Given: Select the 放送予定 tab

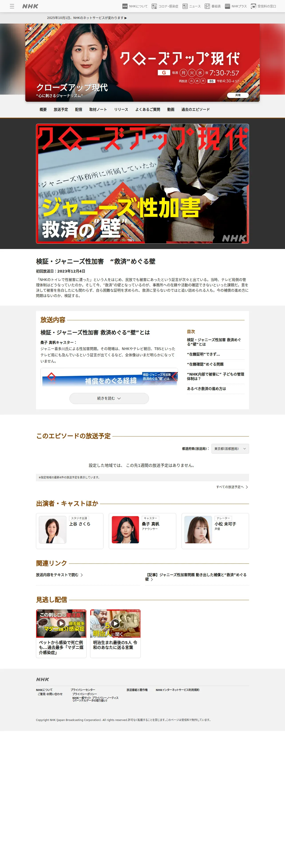Looking at the screenshot, I should [61, 109].
